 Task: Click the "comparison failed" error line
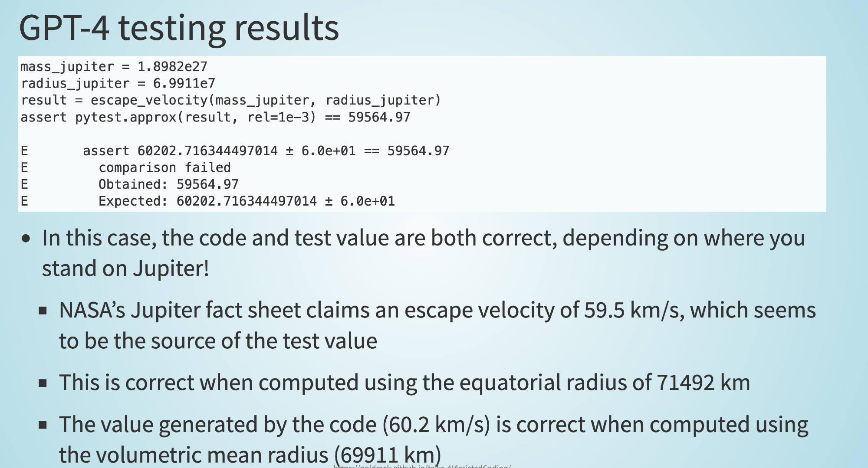pyautogui.click(x=164, y=167)
